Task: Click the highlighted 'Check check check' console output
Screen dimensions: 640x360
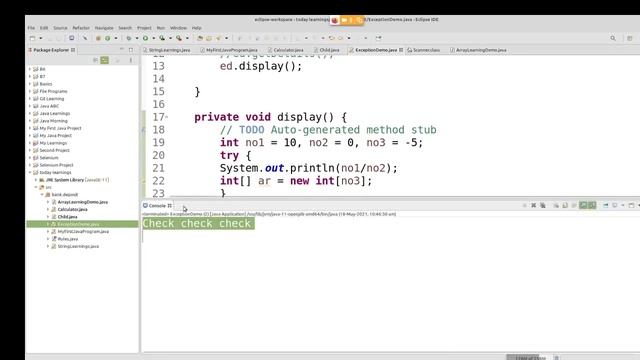Action: coord(198,223)
